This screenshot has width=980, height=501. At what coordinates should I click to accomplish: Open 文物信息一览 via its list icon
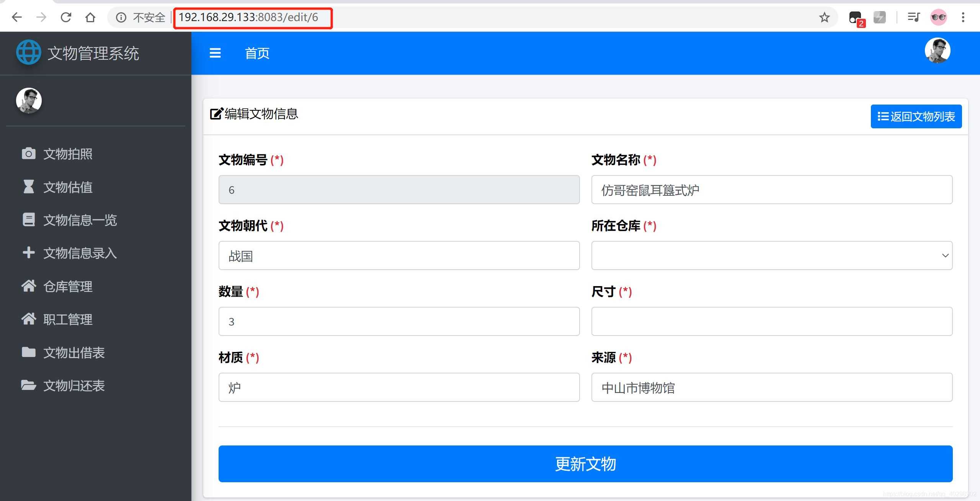28,219
